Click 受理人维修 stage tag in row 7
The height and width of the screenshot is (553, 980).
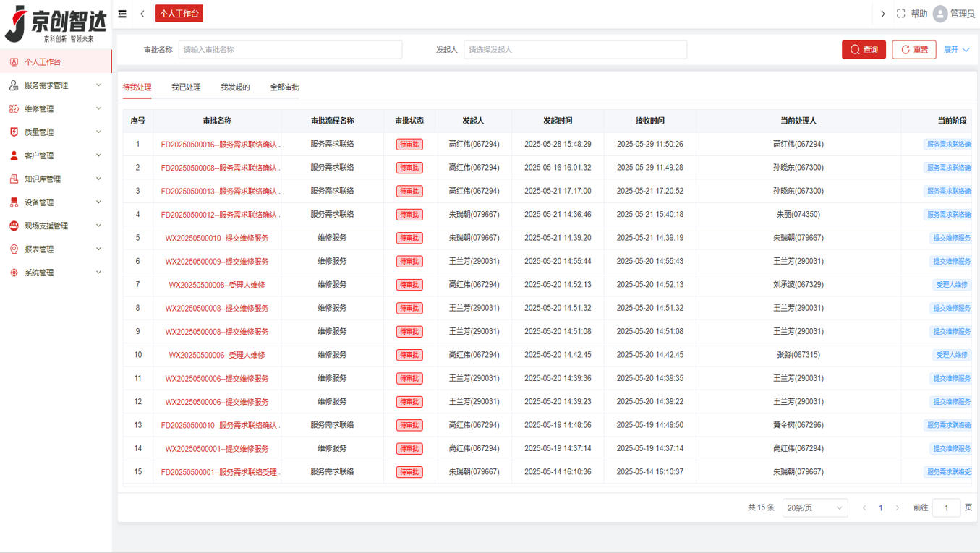pos(952,285)
